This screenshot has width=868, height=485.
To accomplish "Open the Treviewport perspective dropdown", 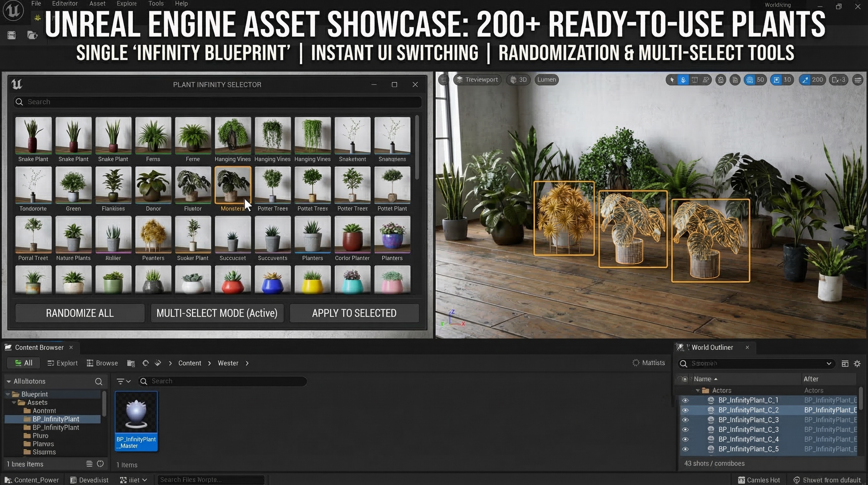I will (477, 79).
